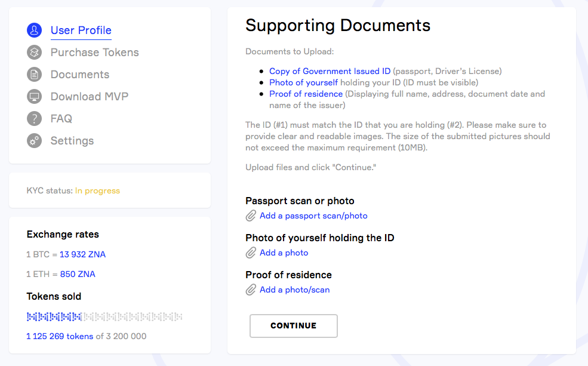588x366 pixels.
Task: Click the Tokens sold heading
Action: [x=54, y=297]
